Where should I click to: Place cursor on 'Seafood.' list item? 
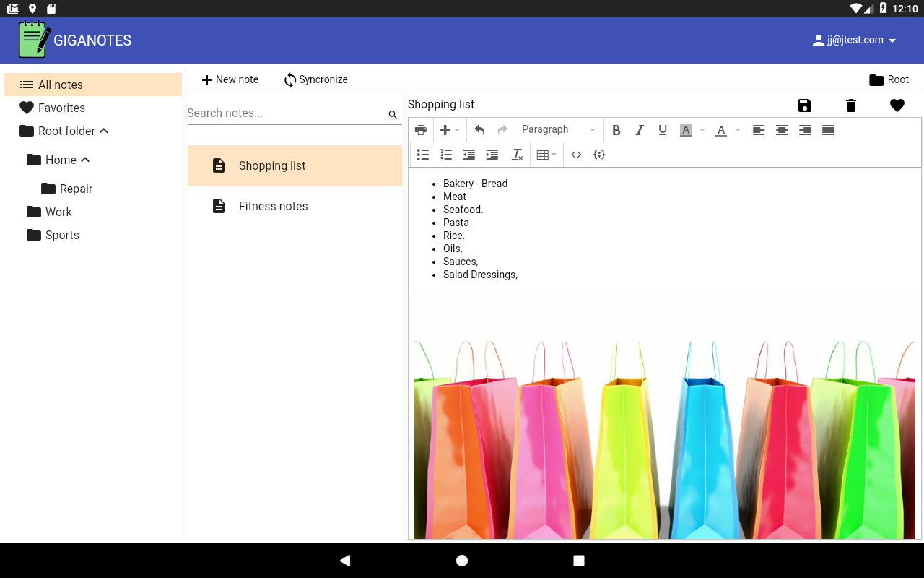463,210
